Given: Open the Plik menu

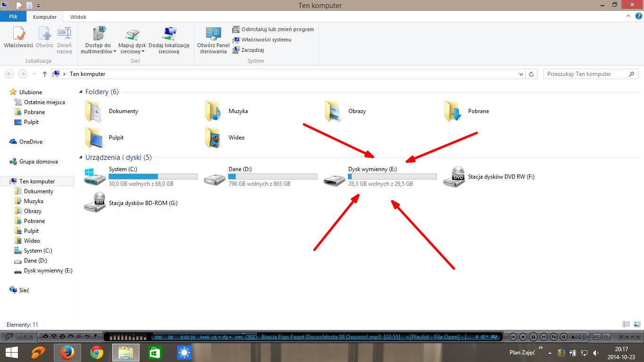Looking at the screenshot, I should point(13,17).
